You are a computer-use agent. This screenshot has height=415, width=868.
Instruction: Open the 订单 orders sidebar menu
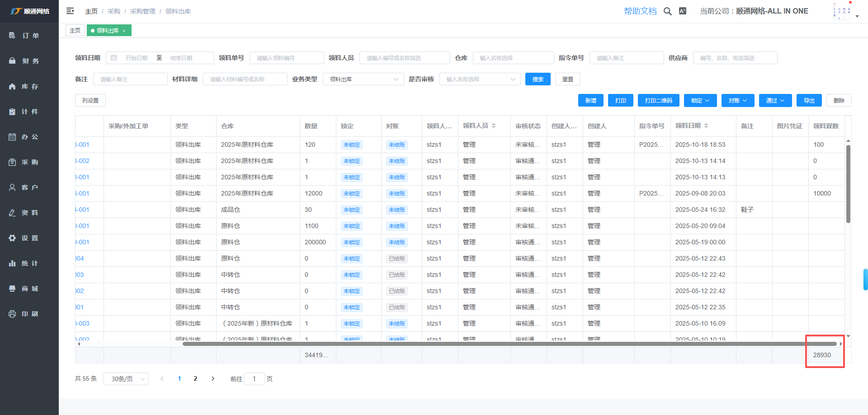[x=30, y=36]
